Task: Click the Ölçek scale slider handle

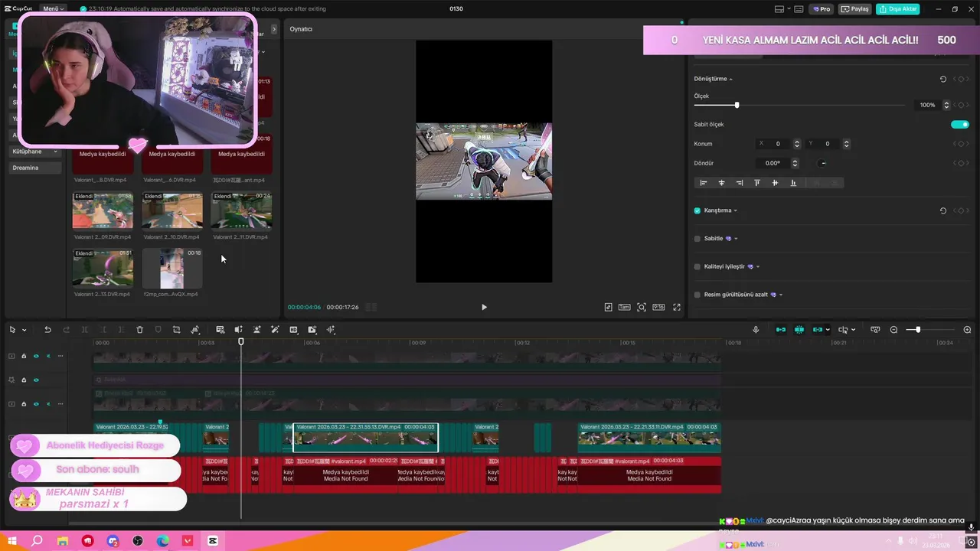Action: pos(737,105)
